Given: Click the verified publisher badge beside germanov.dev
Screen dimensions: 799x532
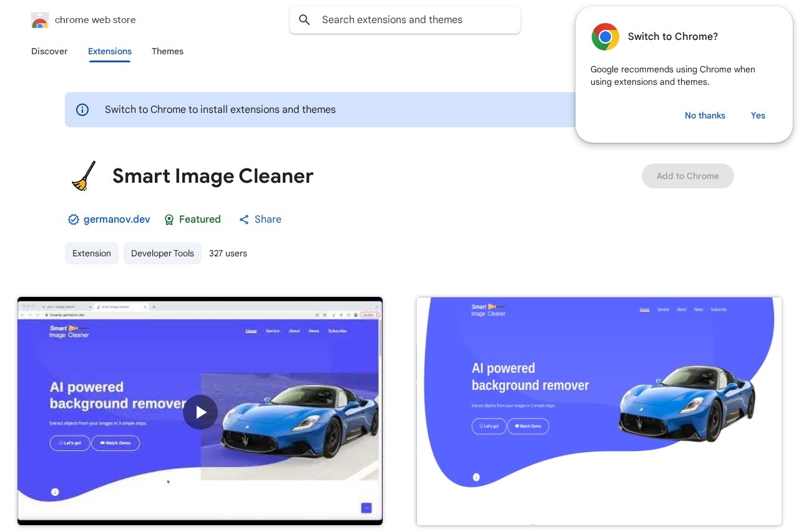Looking at the screenshot, I should [74, 220].
